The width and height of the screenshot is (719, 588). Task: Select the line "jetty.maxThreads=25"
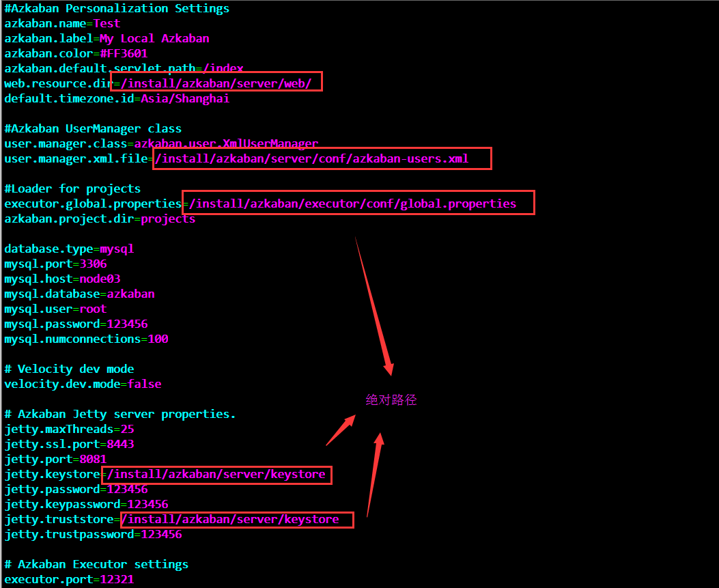pyautogui.click(x=69, y=429)
